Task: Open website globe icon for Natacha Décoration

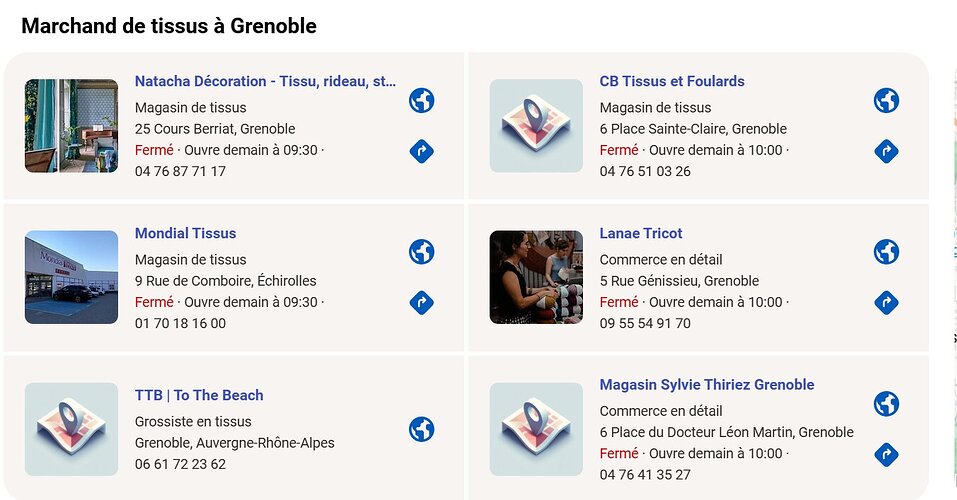Action: pos(422,101)
